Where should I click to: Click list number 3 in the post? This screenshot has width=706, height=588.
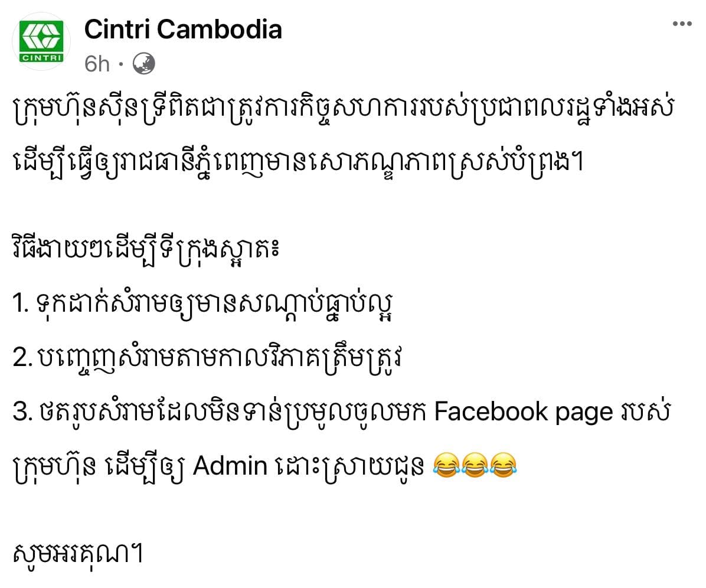coord(22,412)
